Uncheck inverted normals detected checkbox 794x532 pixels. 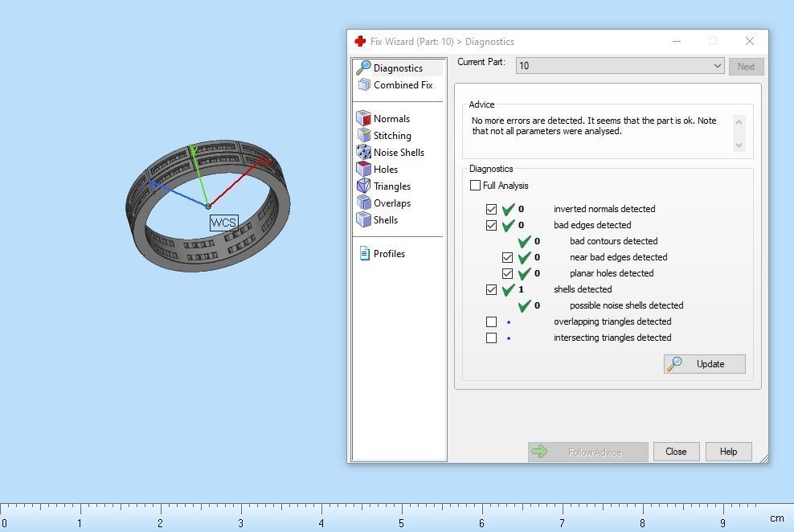(x=491, y=209)
